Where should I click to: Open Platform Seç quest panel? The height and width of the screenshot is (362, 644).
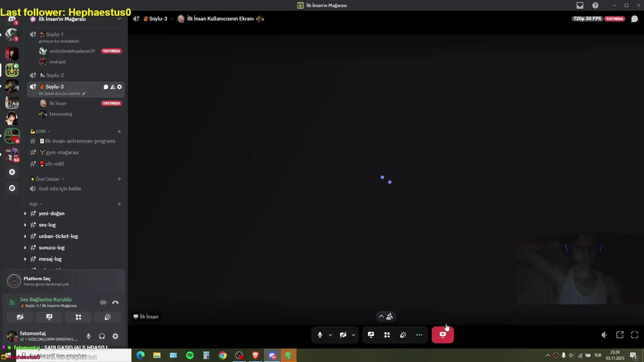(x=64, y=281)
